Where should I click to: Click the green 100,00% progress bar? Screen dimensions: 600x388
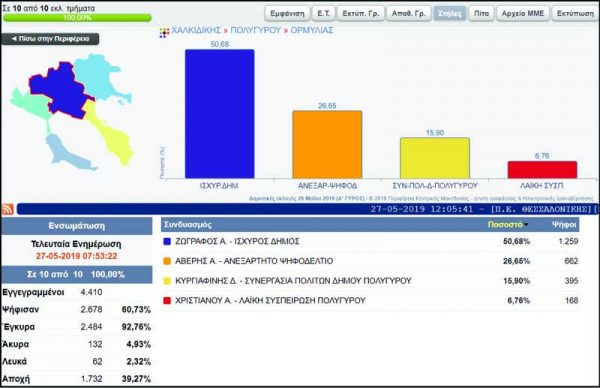(x=77, y=18)
